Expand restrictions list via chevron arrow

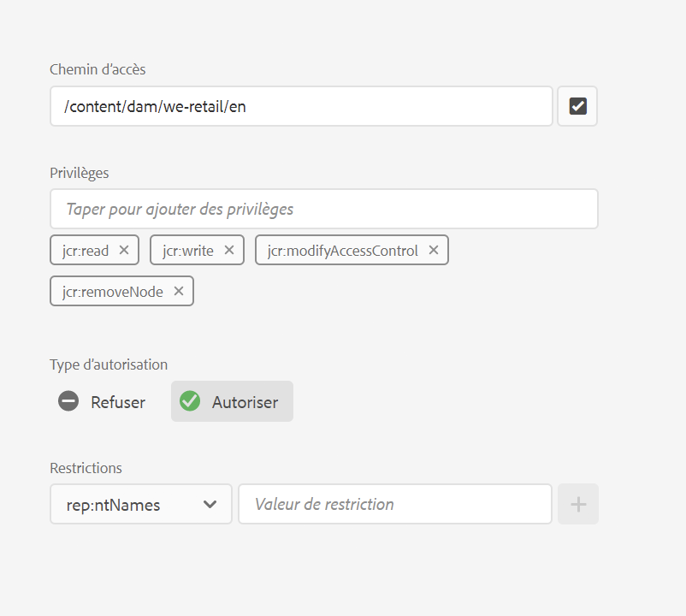[x=210, y=504]
